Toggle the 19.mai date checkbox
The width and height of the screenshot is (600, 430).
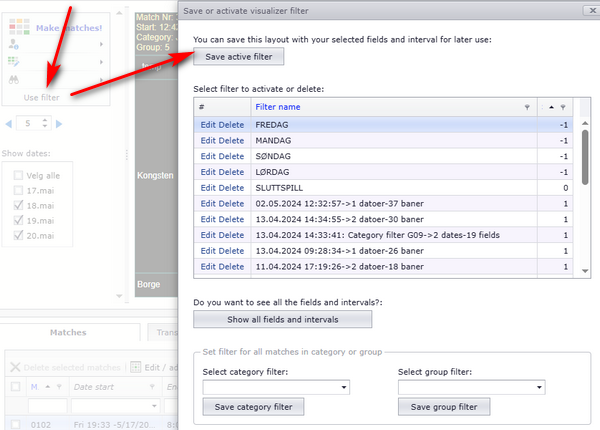18,220
